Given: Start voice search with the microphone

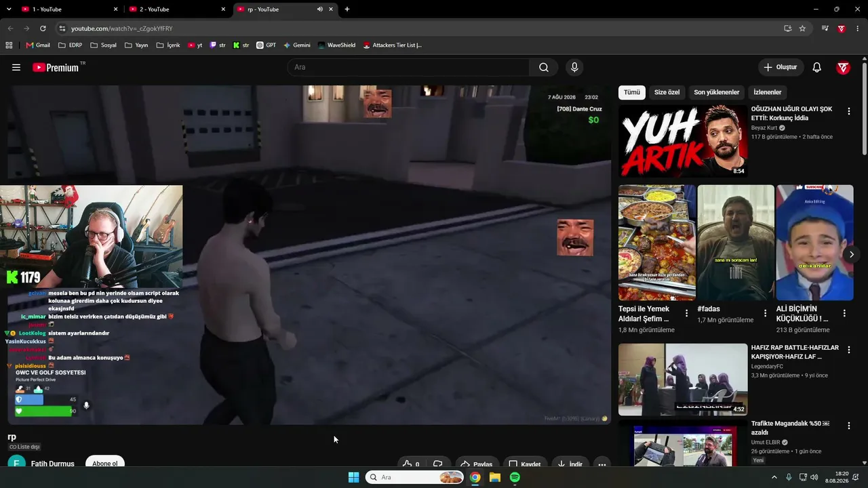Looking at the screenshot, I should 574,67.
